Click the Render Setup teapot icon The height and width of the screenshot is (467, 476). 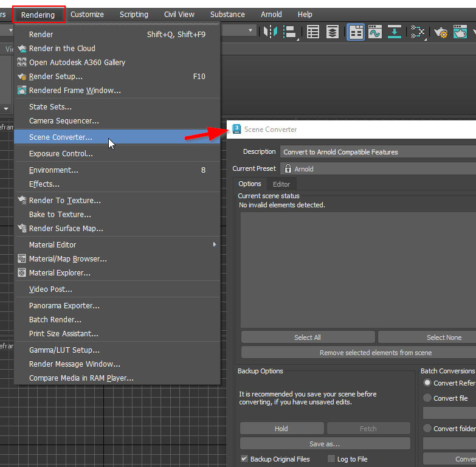point(440,32)
